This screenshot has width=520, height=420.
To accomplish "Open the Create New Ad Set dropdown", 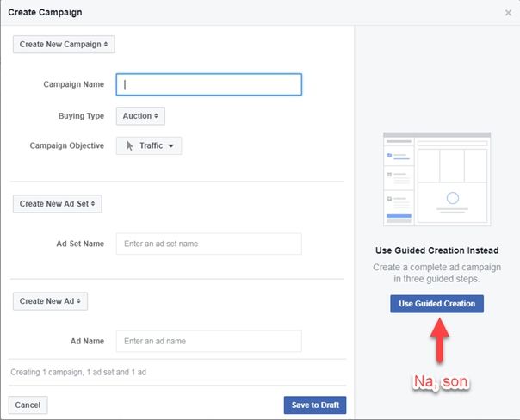I will (x=58, y=203).
